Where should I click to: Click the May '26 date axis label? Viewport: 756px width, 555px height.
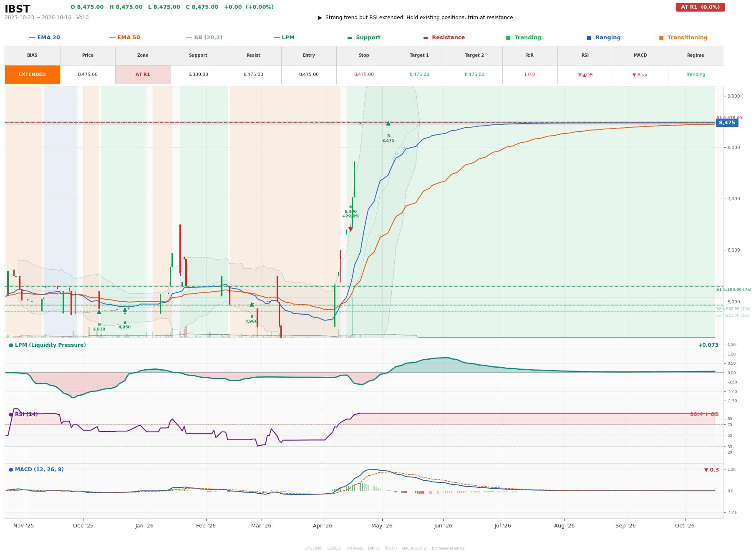click(x=382, y=526)
